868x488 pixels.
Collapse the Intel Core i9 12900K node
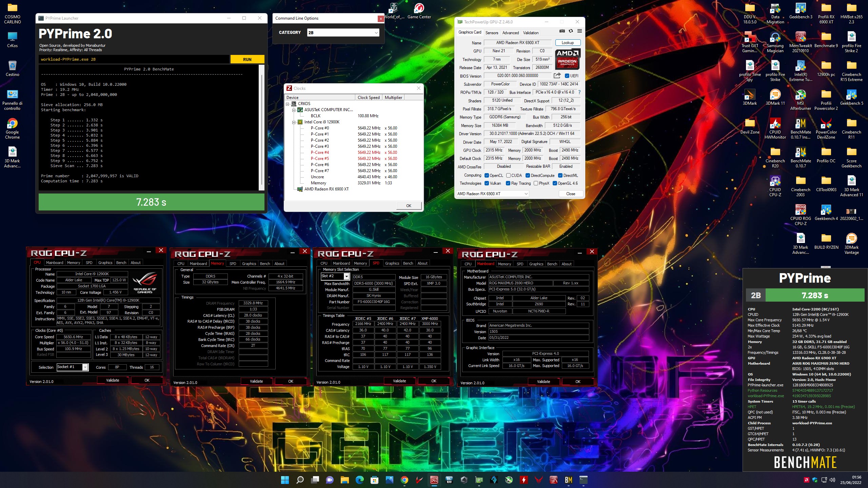coord(294,122)
